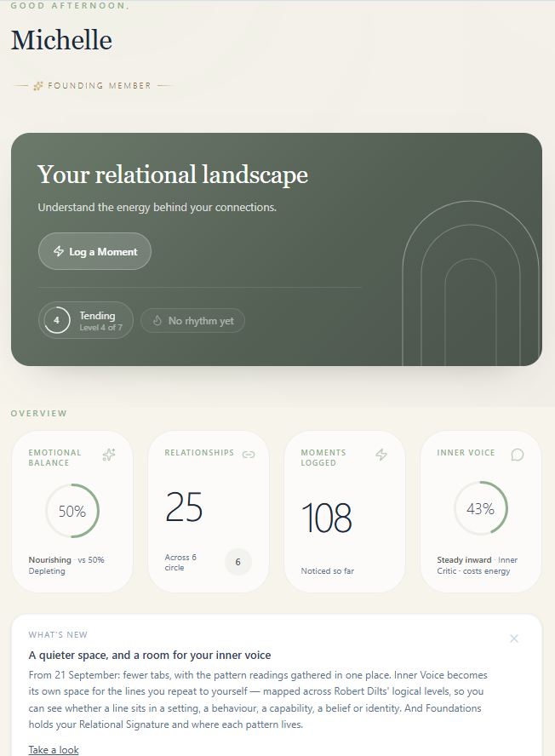The image size is (555, 756).
Task: Click the What's New label
Action: pos(58,634)
